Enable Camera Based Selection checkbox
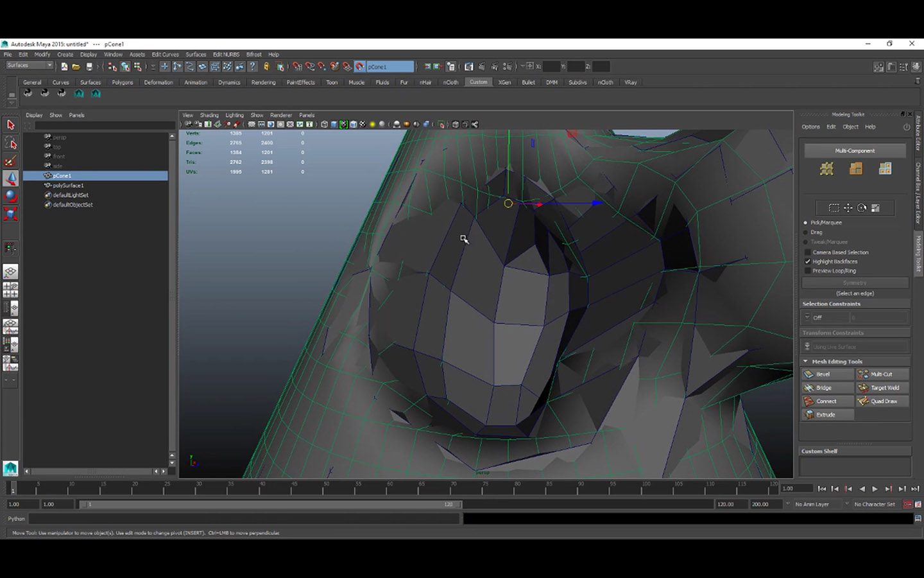Viewport: 924px width, 578px height. 808,252
